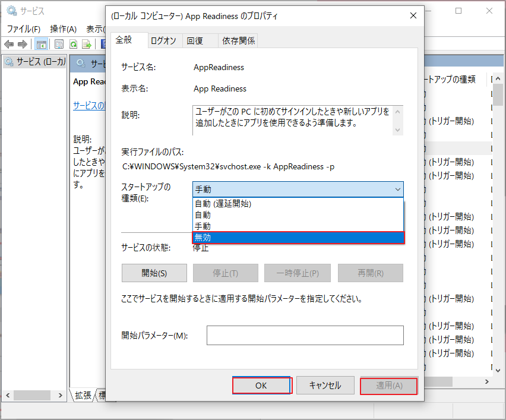
Task: Choose 自動 option in startup type list
Action: coord(298,214)
